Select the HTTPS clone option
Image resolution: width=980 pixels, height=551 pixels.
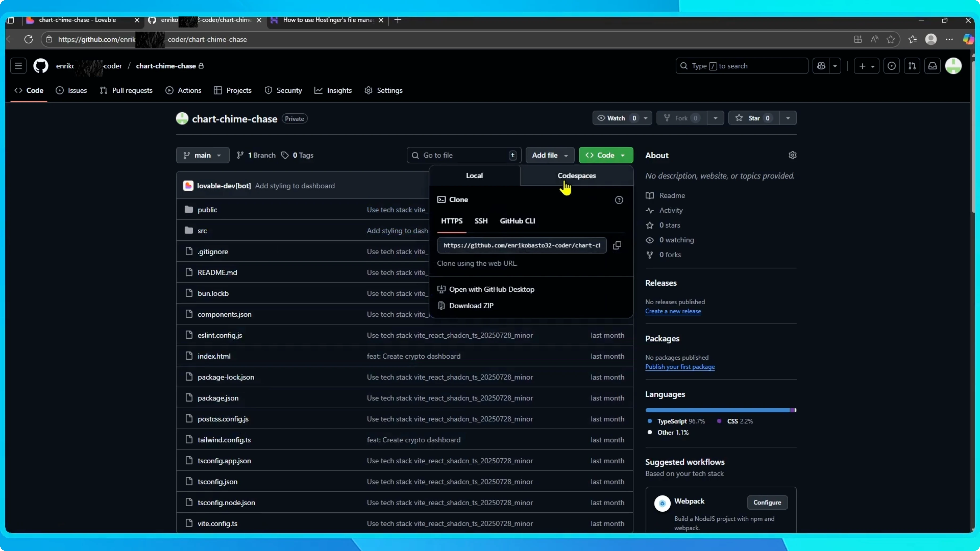click(452, 221)
